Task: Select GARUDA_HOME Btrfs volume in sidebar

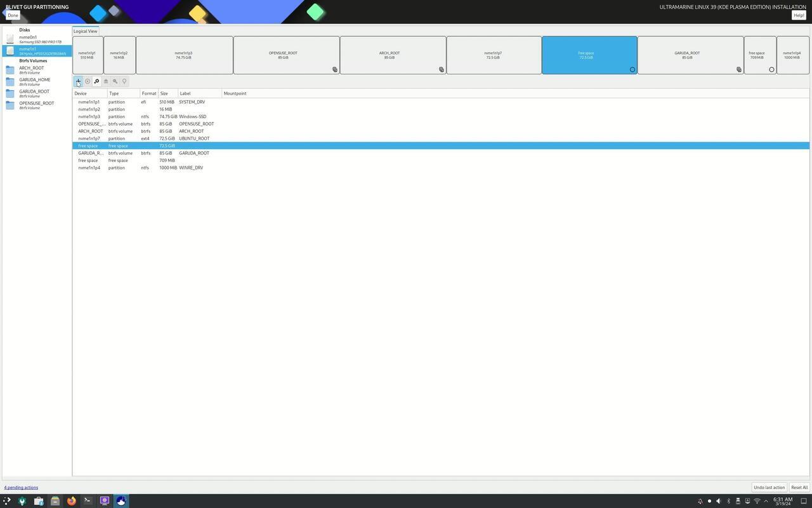Action: click(x=37, y=82)
